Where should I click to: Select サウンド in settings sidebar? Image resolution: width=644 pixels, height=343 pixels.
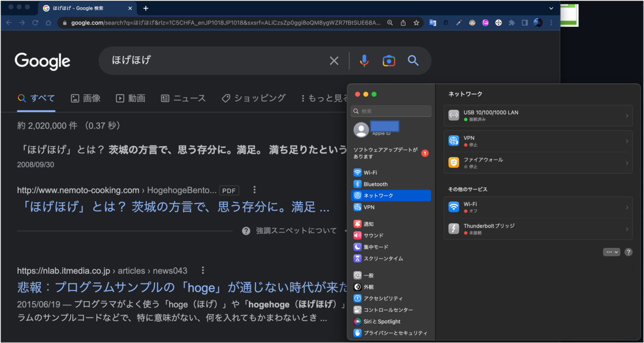pyautogui.click(x=391, y=235)
